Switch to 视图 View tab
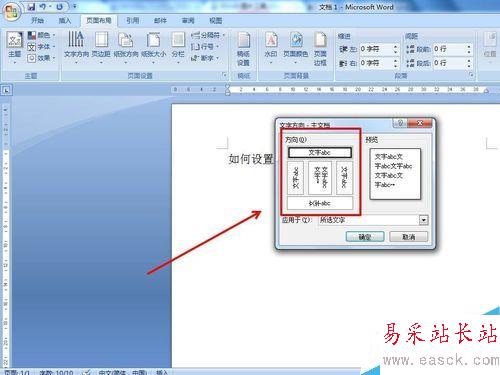This screenshot has height=375, width=500. (x=216, y=21)
